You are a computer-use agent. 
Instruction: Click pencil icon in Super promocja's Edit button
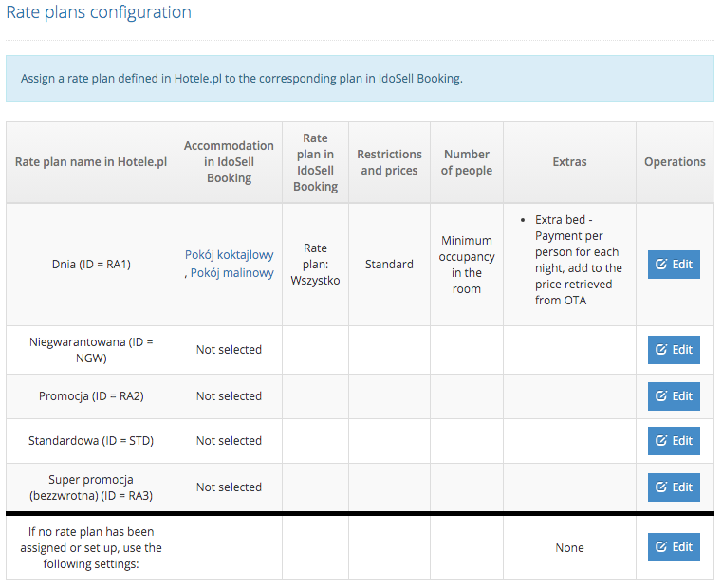tap(661, 487)
